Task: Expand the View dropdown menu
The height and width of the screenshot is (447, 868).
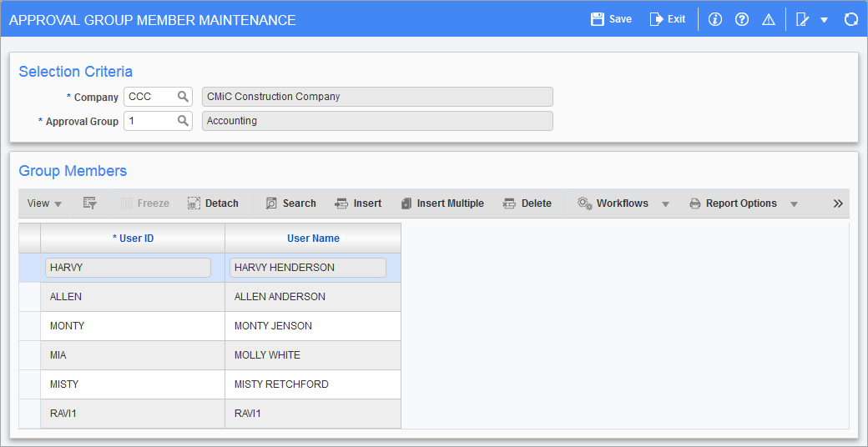Action: click(x=45, y=203)
